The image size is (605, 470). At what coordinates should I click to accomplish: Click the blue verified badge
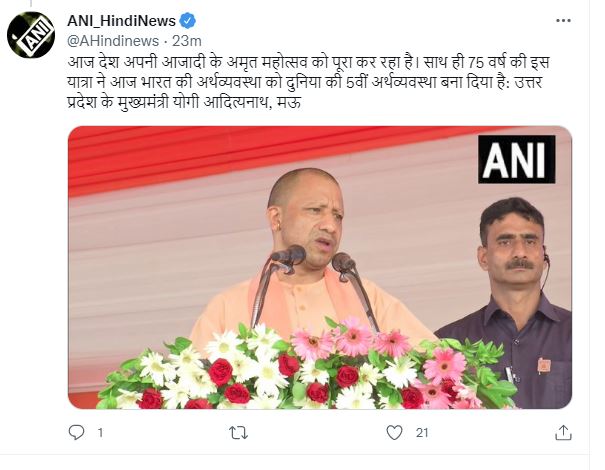[188, 21]
